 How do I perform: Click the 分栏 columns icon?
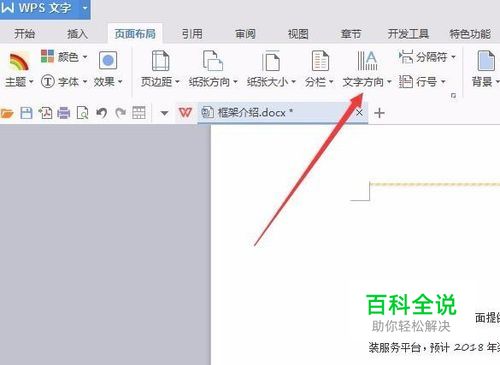[x=320, y=61]
